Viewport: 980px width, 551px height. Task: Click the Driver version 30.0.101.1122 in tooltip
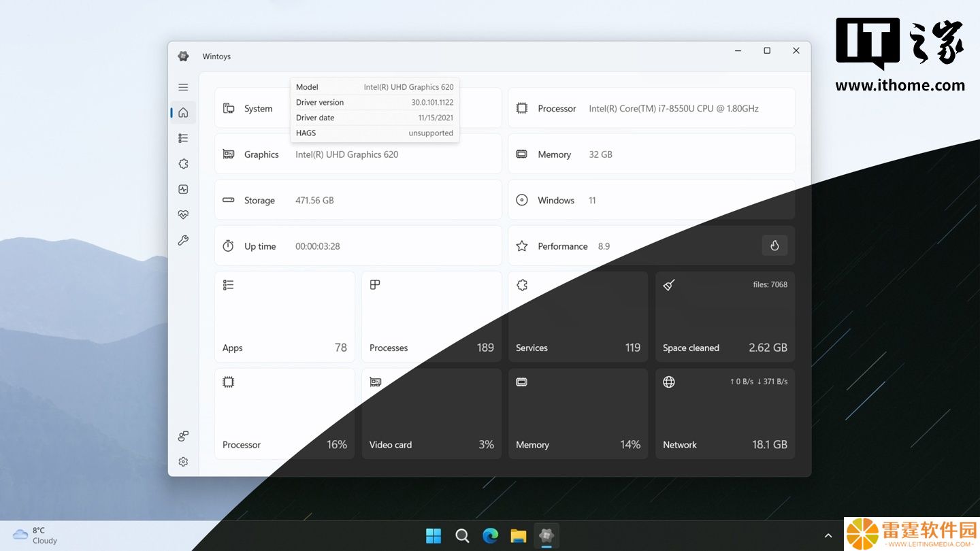coord(432,102)
